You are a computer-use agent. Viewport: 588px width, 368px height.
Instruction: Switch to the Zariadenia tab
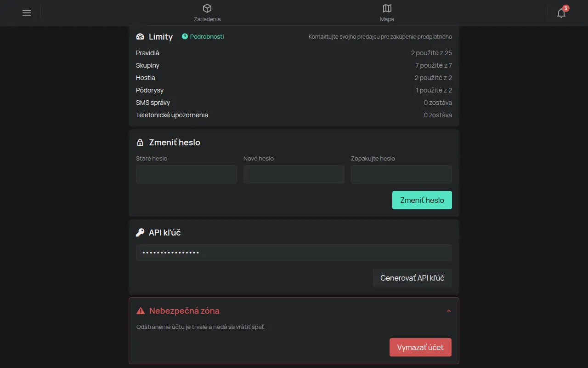(x=207, y=13)
